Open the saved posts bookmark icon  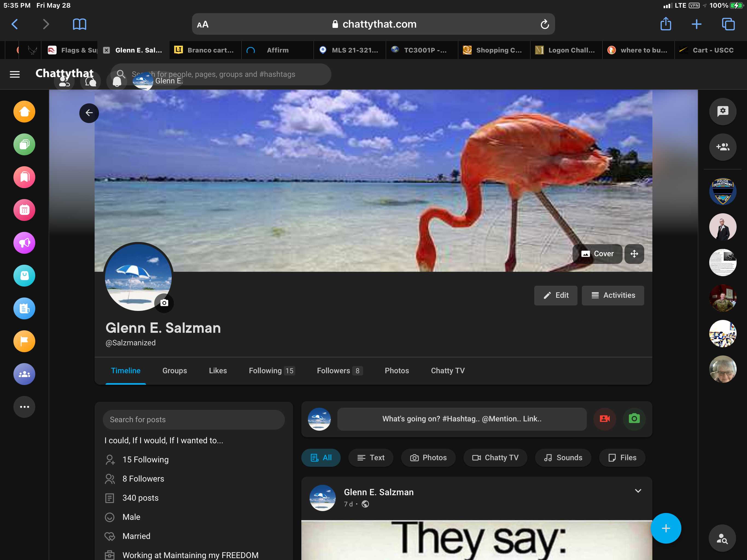coord(24,177)
